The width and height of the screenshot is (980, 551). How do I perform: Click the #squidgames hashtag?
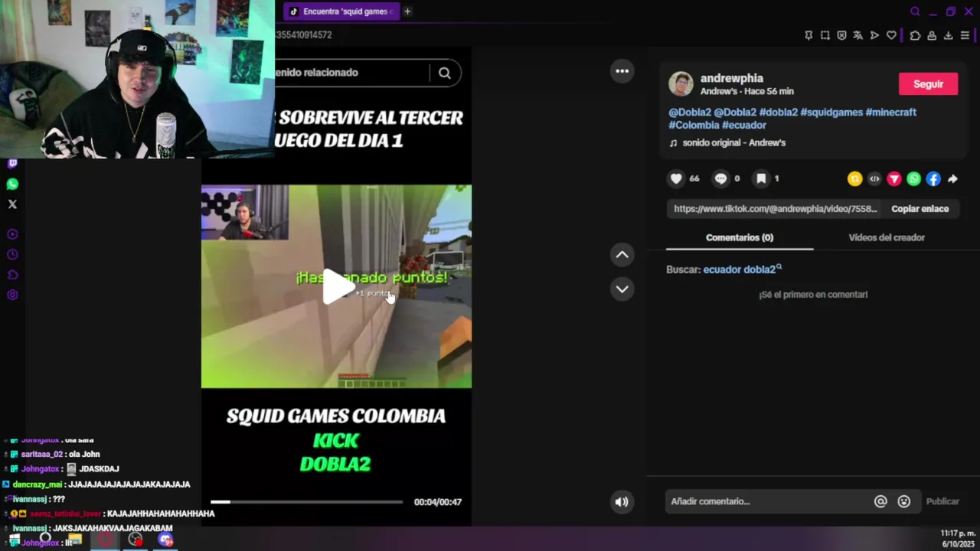click(831, 112)
